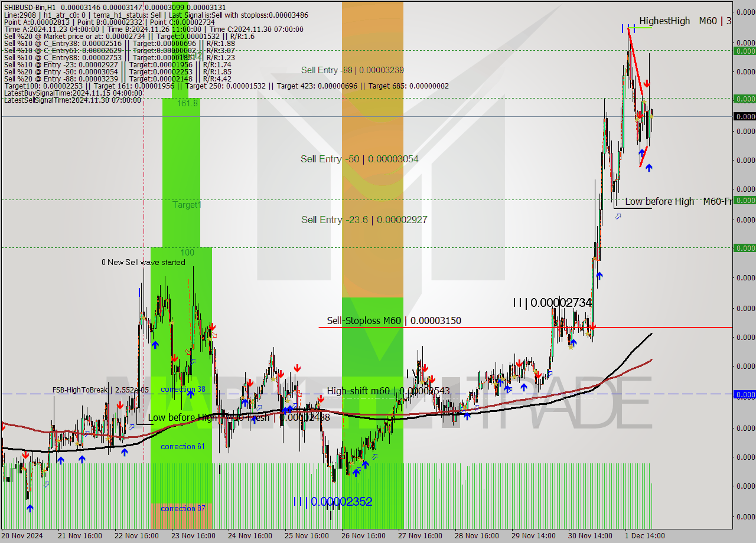
Task: Click the 'Sell Entry -23.6 | 0.00002927' label
Action: [x=364, y=220]
